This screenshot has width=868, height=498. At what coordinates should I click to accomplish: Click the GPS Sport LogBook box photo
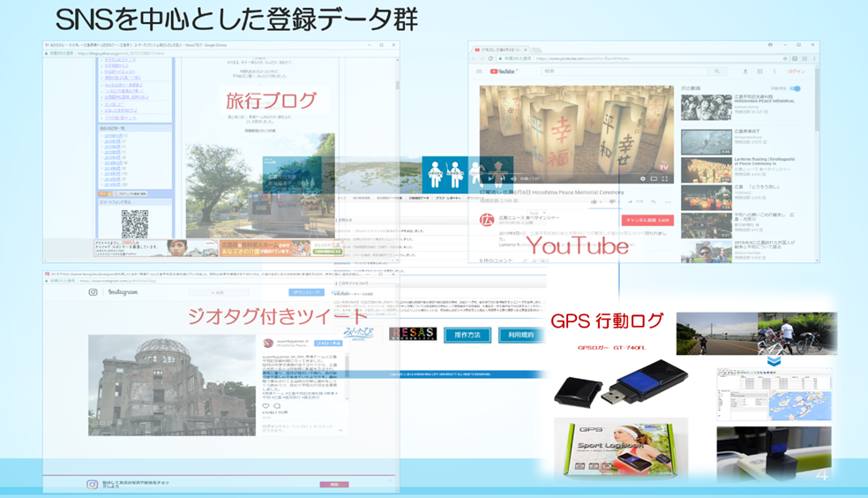pos(621,449)
